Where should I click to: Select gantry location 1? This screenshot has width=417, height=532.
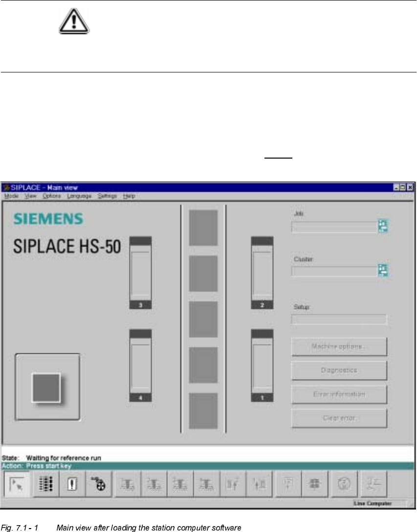pos(262,366)
